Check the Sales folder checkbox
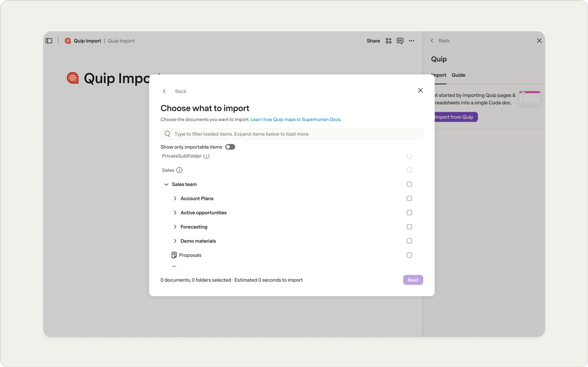 409,170
